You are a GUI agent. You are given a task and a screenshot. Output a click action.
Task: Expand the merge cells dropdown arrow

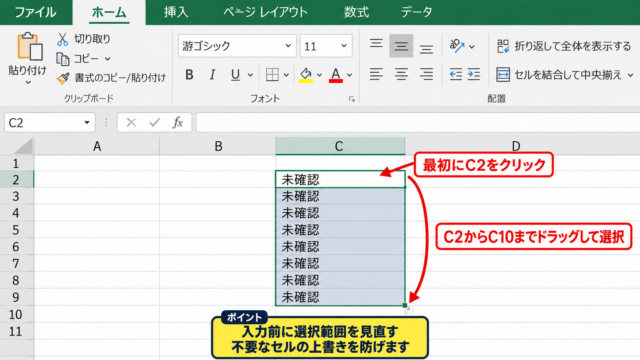[631, 75]
